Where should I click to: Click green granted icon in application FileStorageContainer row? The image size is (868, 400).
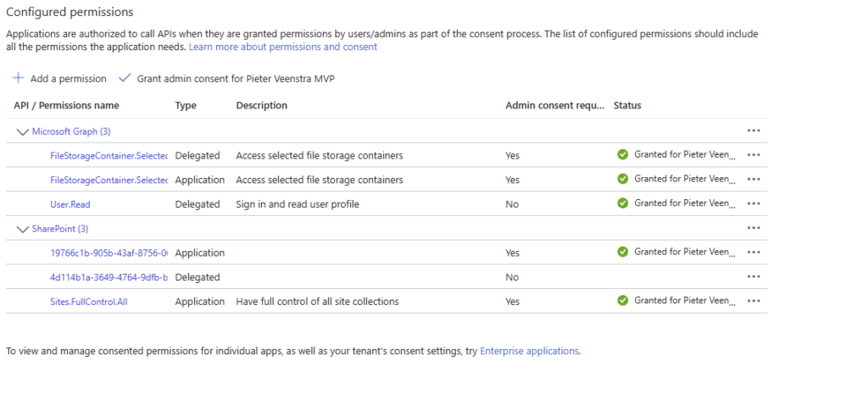pyautogui.click(x=623, y=179)
